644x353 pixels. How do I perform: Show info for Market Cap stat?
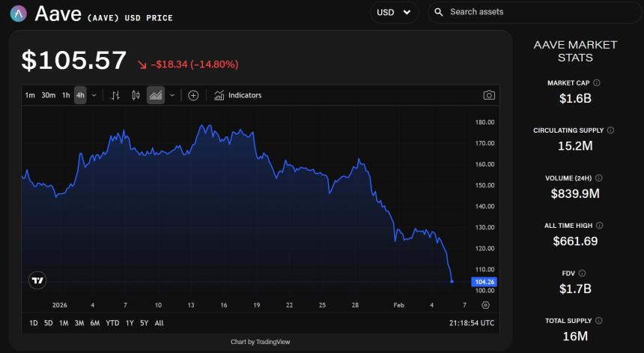tap(597, 83)
